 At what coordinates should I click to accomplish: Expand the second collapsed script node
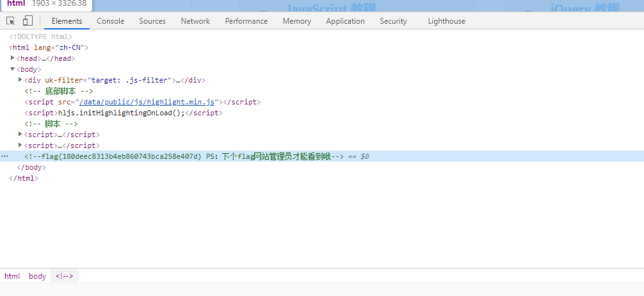[20, 145]
